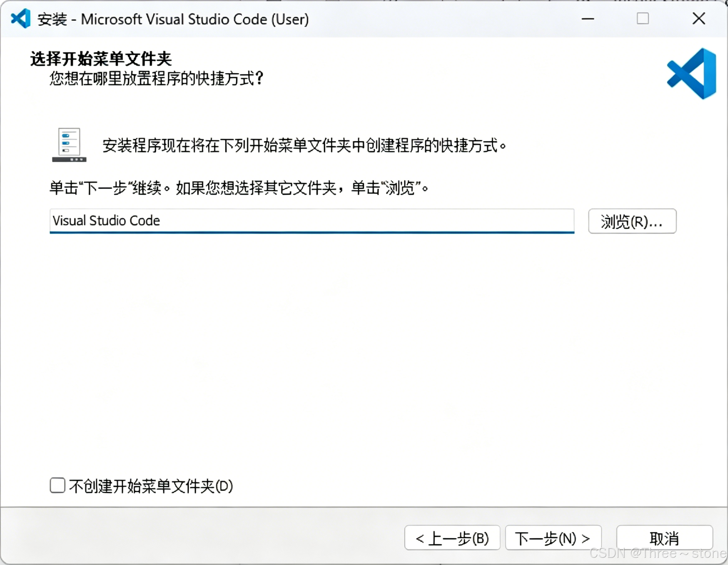Click the 您想在哪里放置程序的快捷方式 subtitle
Screen dimensions: 728x565
(x=157, y=79)
